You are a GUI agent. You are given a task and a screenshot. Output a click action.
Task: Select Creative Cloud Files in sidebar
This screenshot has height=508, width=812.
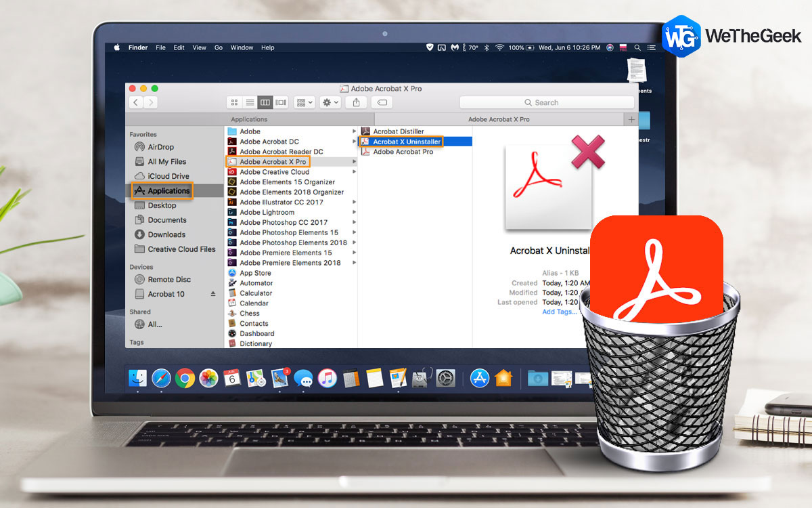(x=175, y=249)
